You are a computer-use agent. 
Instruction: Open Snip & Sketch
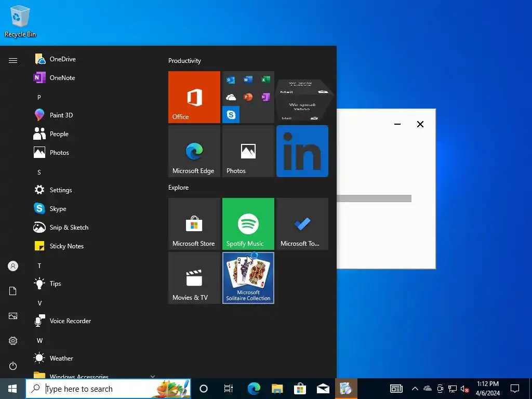pos(95,228)
